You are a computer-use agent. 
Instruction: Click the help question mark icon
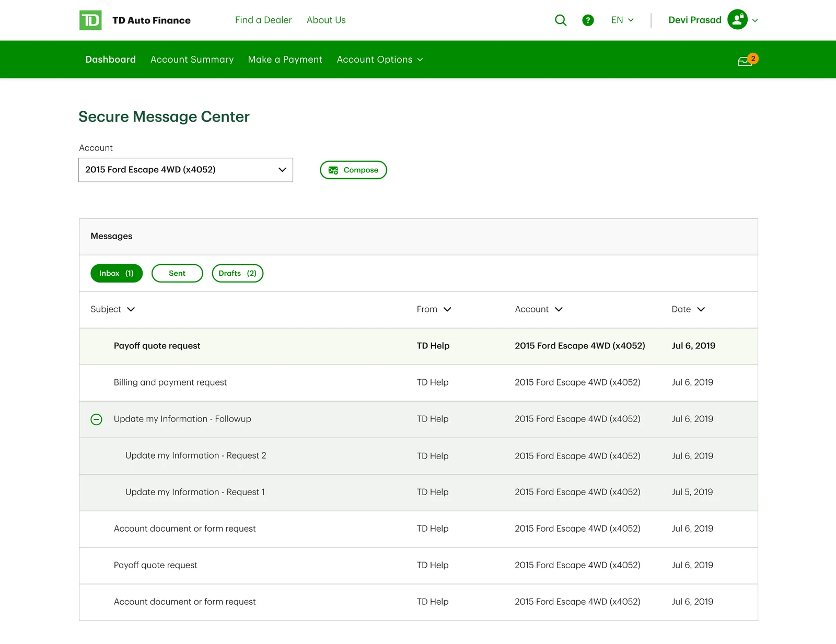588,20
